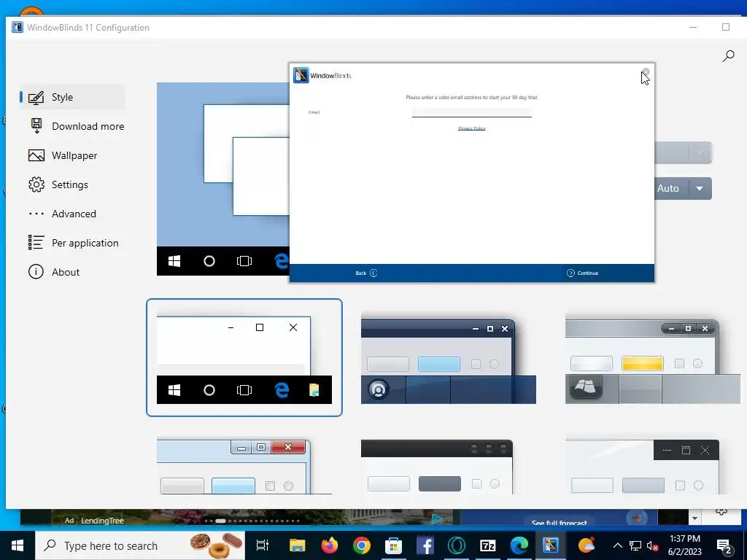Show hidden system tray icons

(617, 545)
